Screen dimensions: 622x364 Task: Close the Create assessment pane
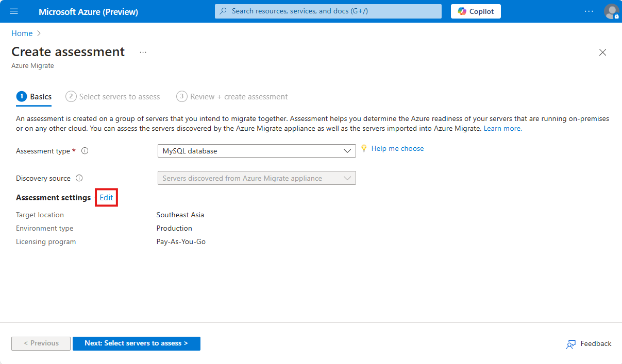click(x=602, y=52)
